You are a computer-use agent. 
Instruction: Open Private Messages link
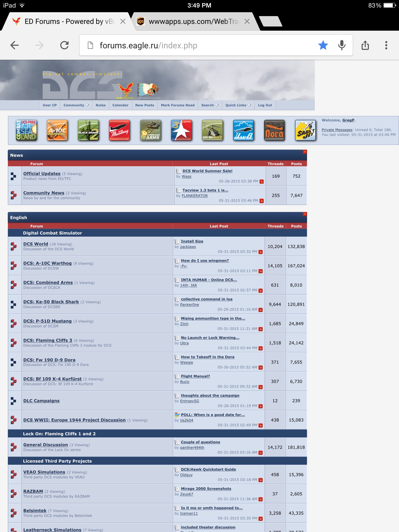337,130
